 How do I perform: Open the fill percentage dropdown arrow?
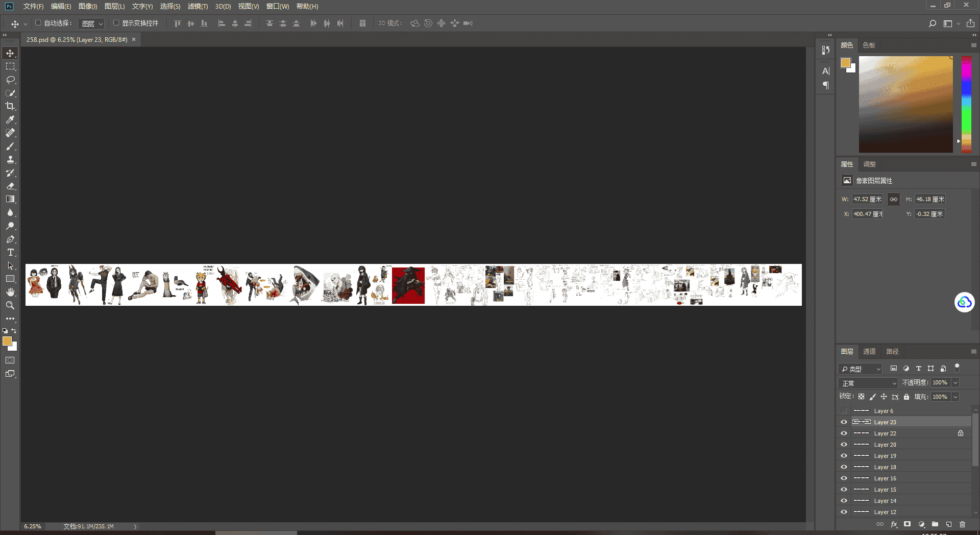[955, 397]
